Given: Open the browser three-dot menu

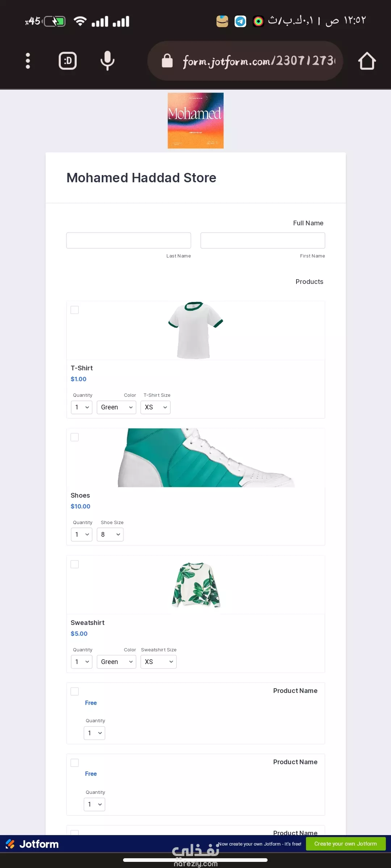Looking at the screenshot, I should [x=28, y=61].
